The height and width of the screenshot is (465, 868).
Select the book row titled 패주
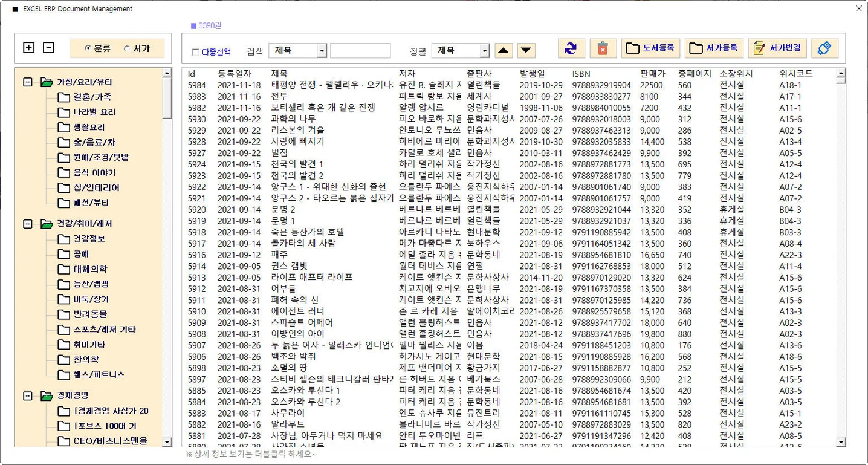click(509, 255)
